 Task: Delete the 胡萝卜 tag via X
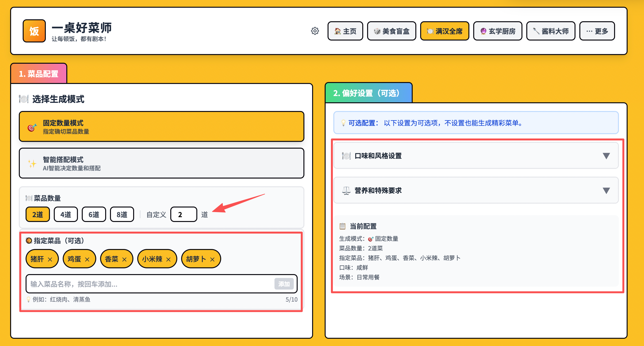click(212, 260)
